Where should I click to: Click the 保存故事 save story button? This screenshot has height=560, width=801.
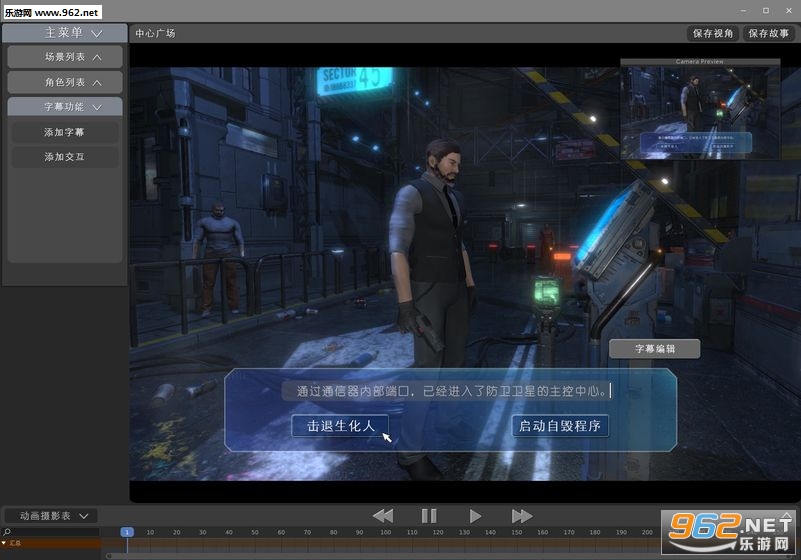coord(769,34)
